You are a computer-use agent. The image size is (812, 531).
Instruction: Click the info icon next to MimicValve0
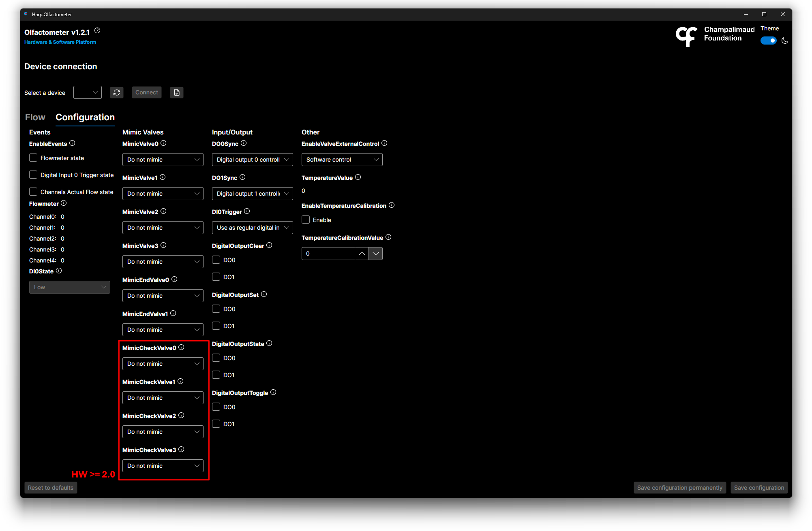pos(163,143)
